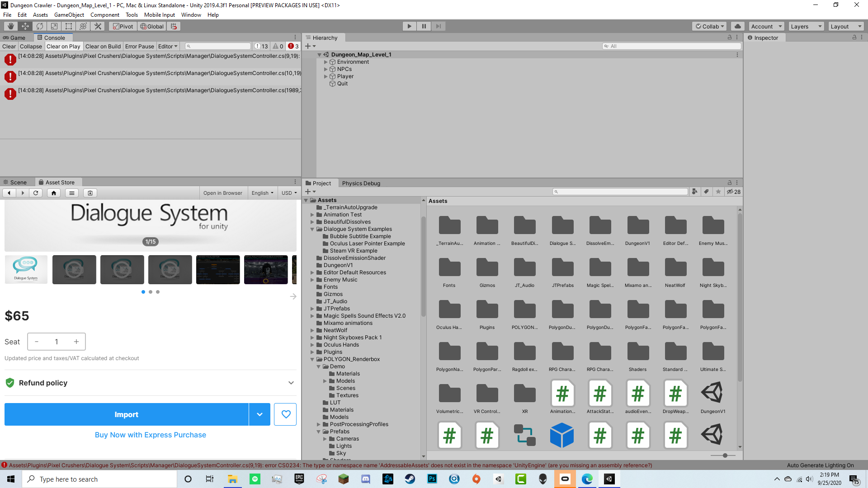Toggle Clear on Play in Console
Screen dimensions: 868x488
pyautogui.click(x=63, y=46)
